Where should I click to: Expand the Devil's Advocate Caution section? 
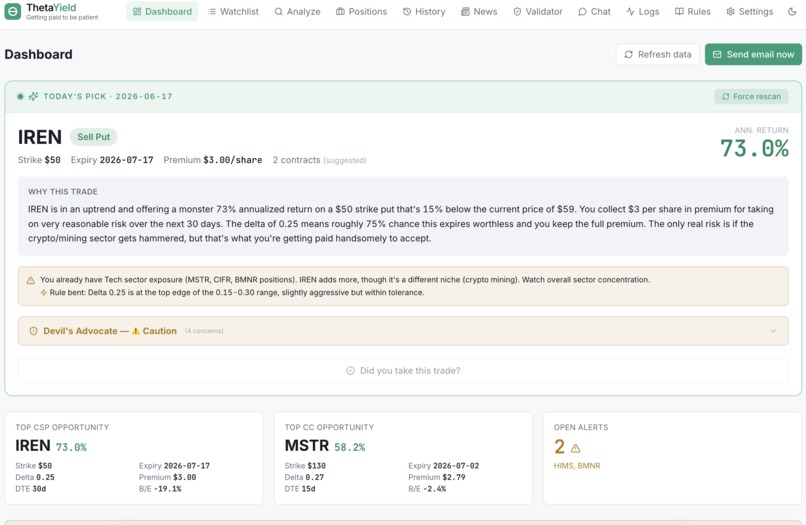[x=403, y=331]
